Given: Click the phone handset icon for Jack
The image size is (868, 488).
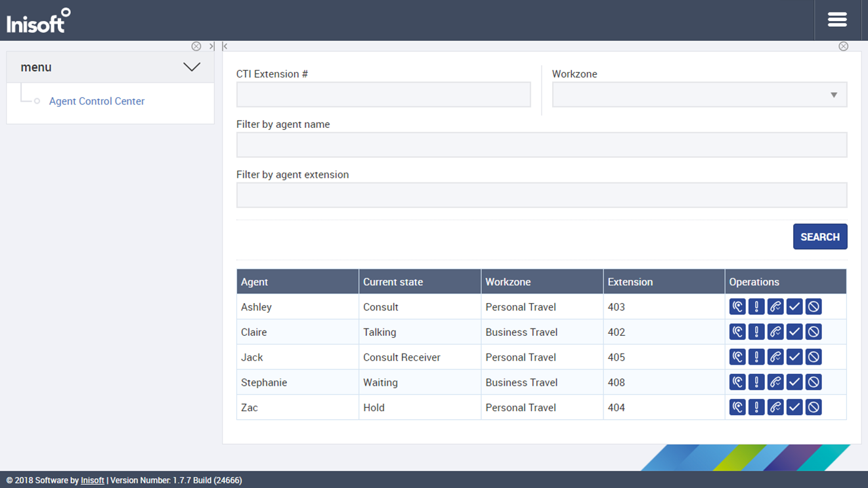Looking at the screenshot, I should (x=775, y=357).
